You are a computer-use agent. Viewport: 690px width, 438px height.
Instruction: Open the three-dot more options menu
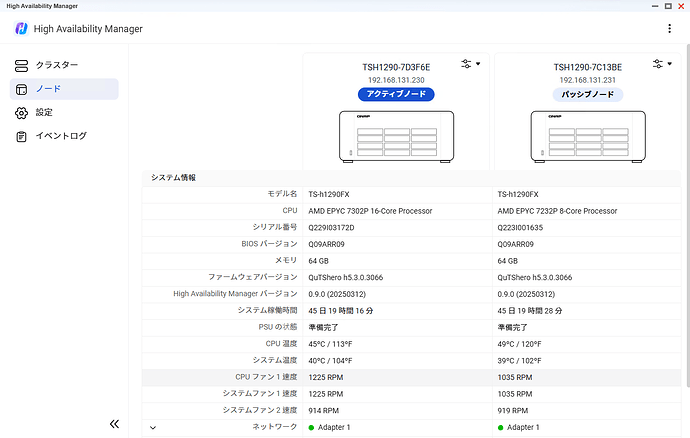click(669, 29)
